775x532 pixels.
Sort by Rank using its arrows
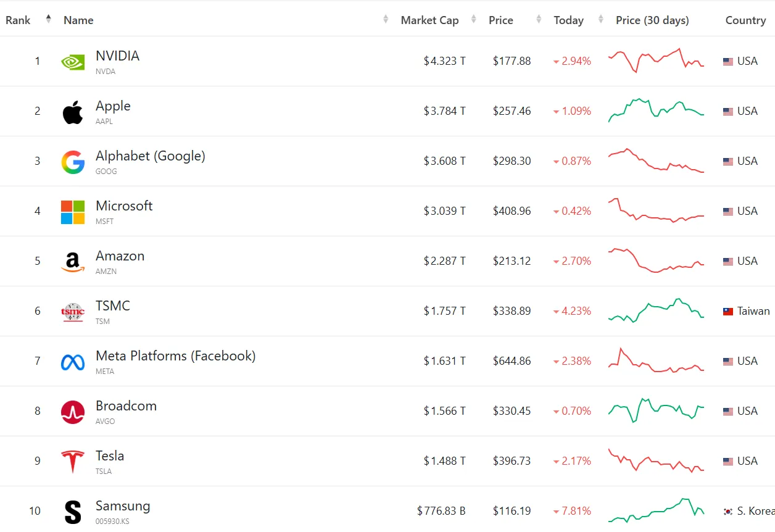coord(49,19)
